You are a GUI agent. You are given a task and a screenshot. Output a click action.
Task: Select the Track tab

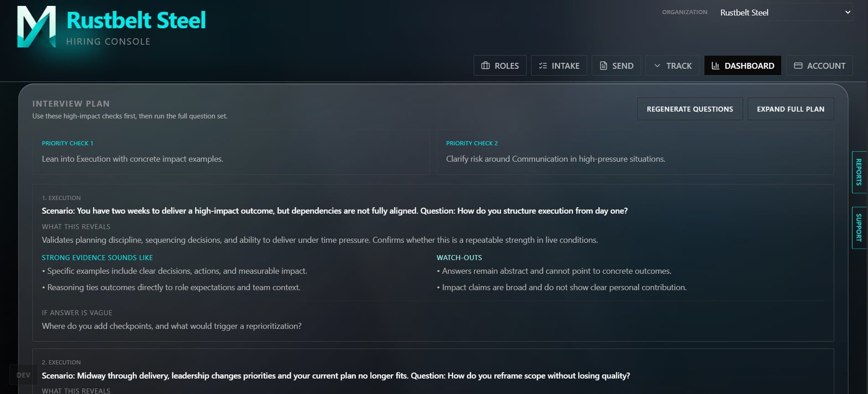click(x=672, y=66)
